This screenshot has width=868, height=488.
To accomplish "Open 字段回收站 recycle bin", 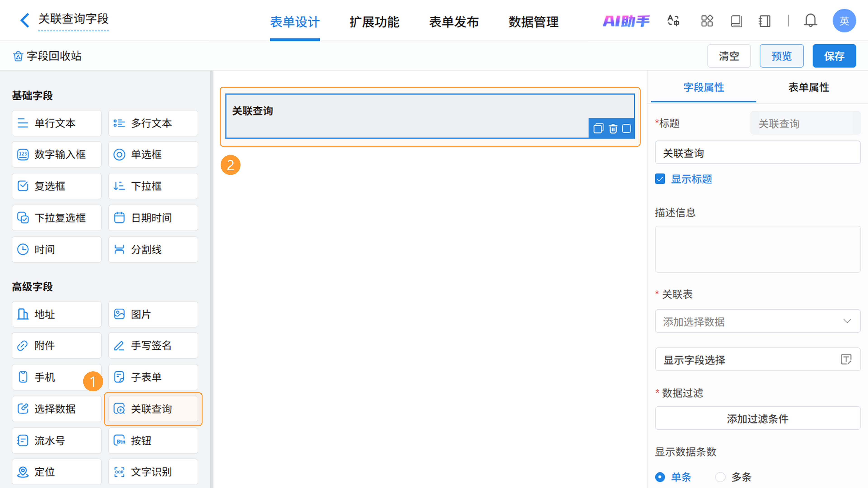I will [47, 56].
